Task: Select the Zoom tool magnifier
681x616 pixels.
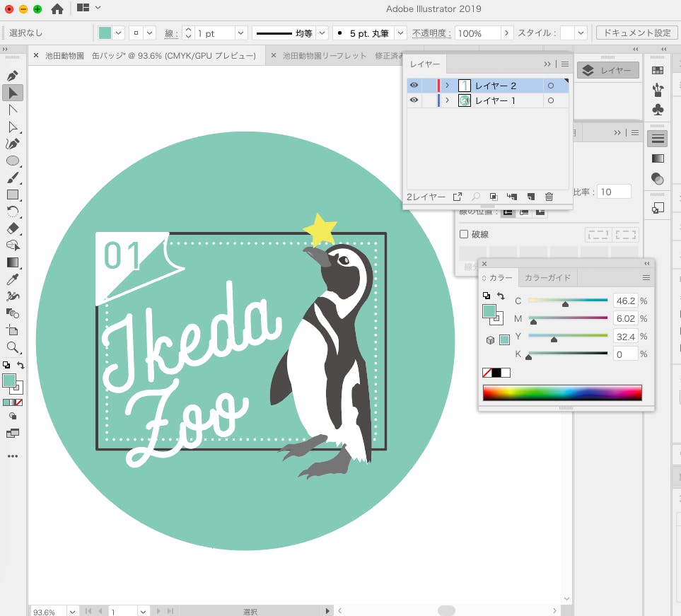Action: click(13, 347)
